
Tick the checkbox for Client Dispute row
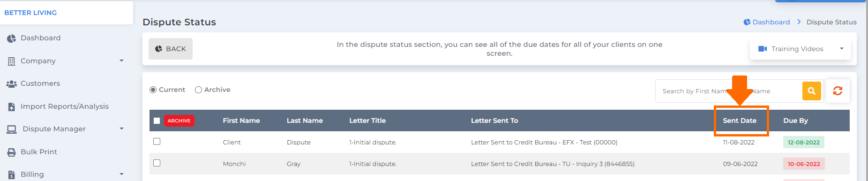[x=157, y=142]
